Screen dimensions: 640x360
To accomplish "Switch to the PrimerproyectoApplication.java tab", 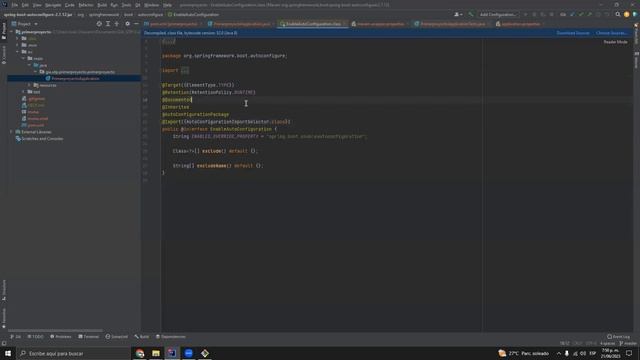I will (241, 24).
